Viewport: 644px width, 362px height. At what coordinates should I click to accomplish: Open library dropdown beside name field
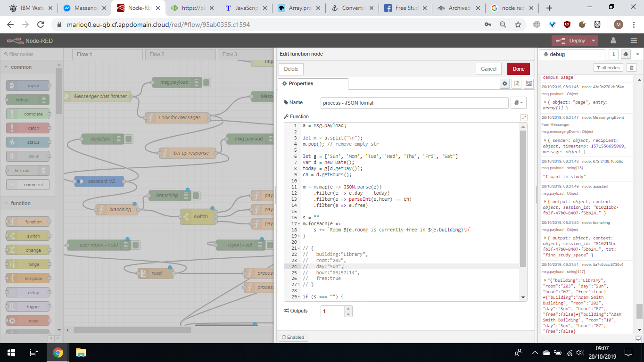coord(519,102)
